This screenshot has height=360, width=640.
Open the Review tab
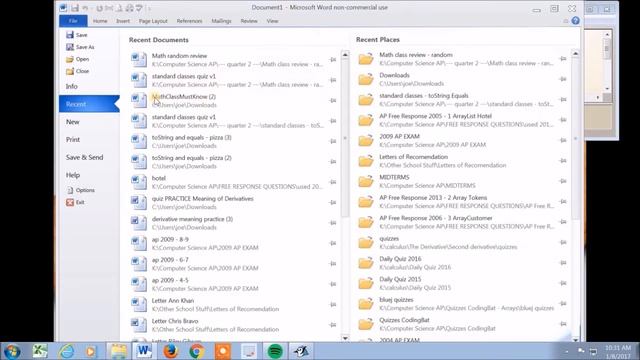point(249,21)
